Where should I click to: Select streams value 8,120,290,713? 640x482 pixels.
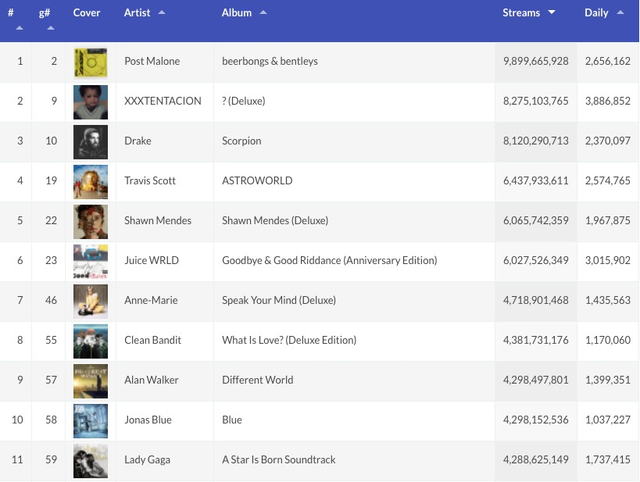pyautogui.click(x=536, y=141)
